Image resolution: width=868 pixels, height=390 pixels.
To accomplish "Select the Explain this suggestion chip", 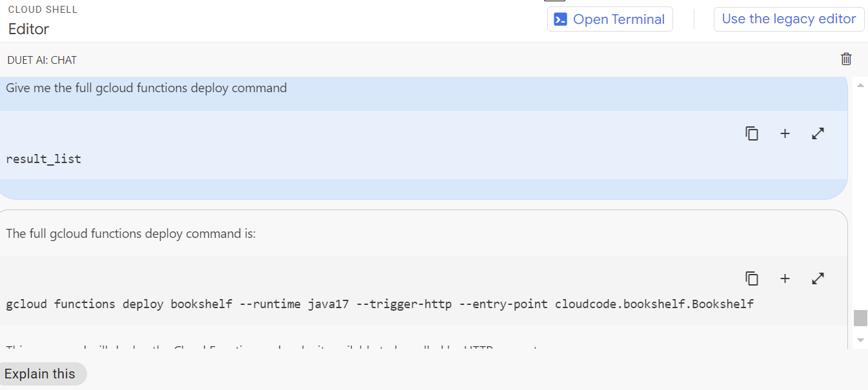I will pos(40,374).
